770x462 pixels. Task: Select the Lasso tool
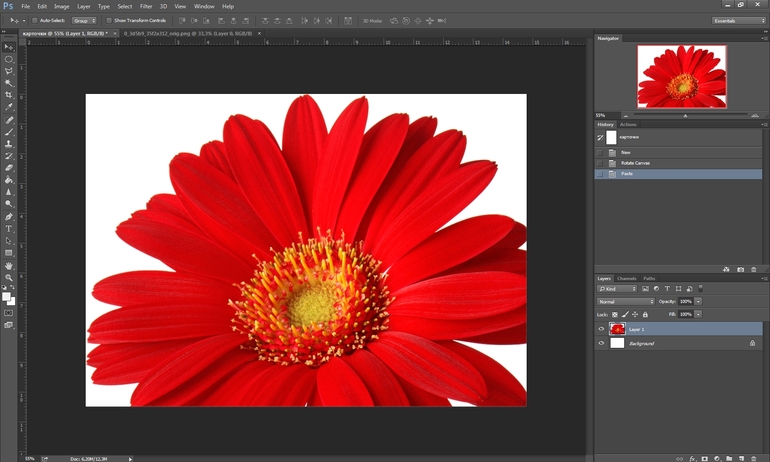[9, 71]
